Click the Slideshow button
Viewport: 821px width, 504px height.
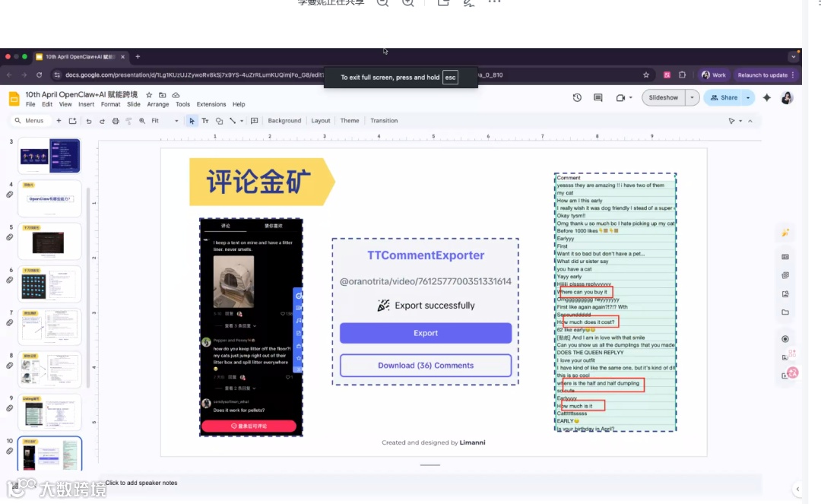[x=664, y=97]
